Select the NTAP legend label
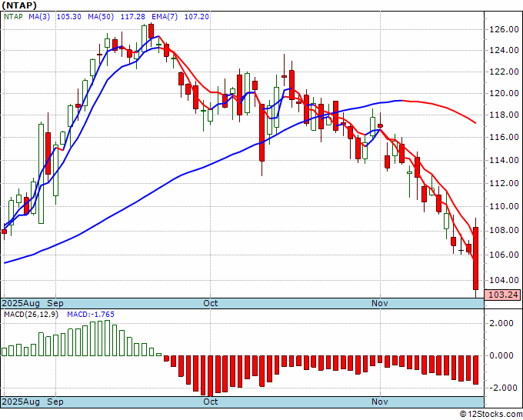Viewport: 523px width, 420px height. (x=13, y=16)
